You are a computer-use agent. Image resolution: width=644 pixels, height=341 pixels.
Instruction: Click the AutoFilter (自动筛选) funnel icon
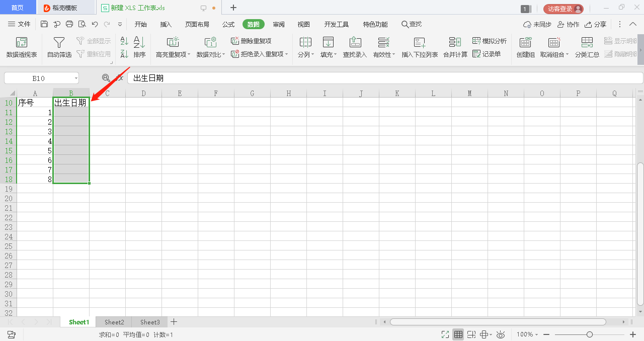coord(59,43)
